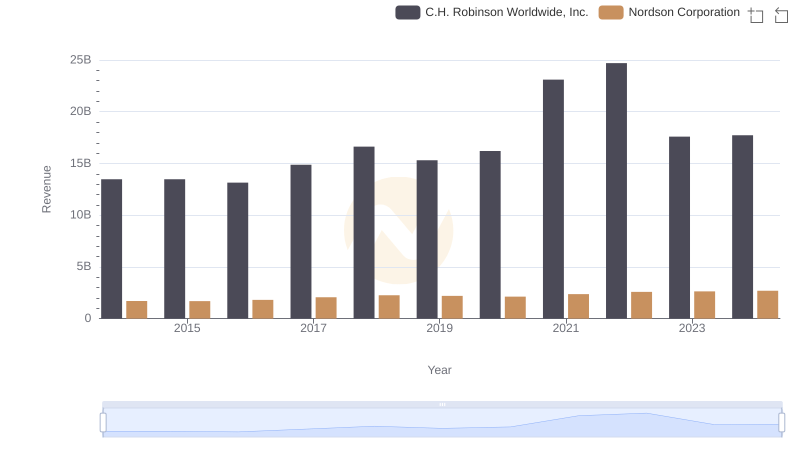Click the 10B y-axis label
Screen dimensions: 800x461
coord(81,215)
